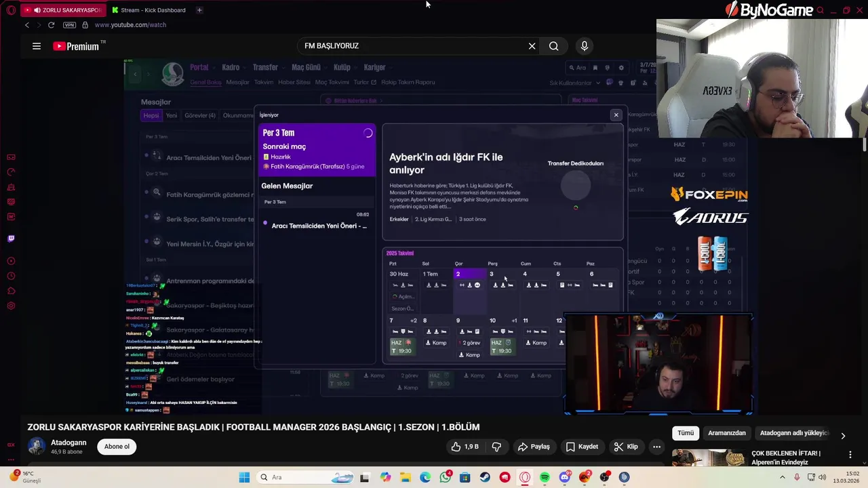This screenshot has height=488, width=868.
Task: Open the Ayberk'in adı Iğdır FK news headline
Action: click(x=446, y=163)
